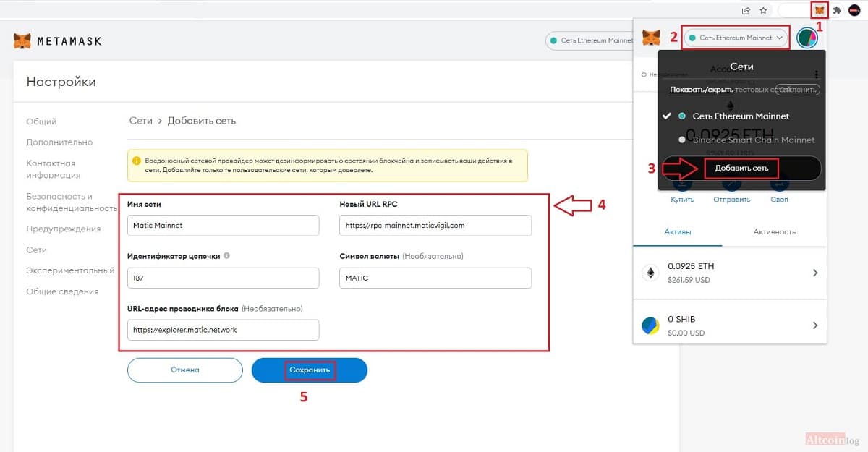
Task: Open the Общие сведения settings section
Action: pyautogui.click(x=62, y=291)
